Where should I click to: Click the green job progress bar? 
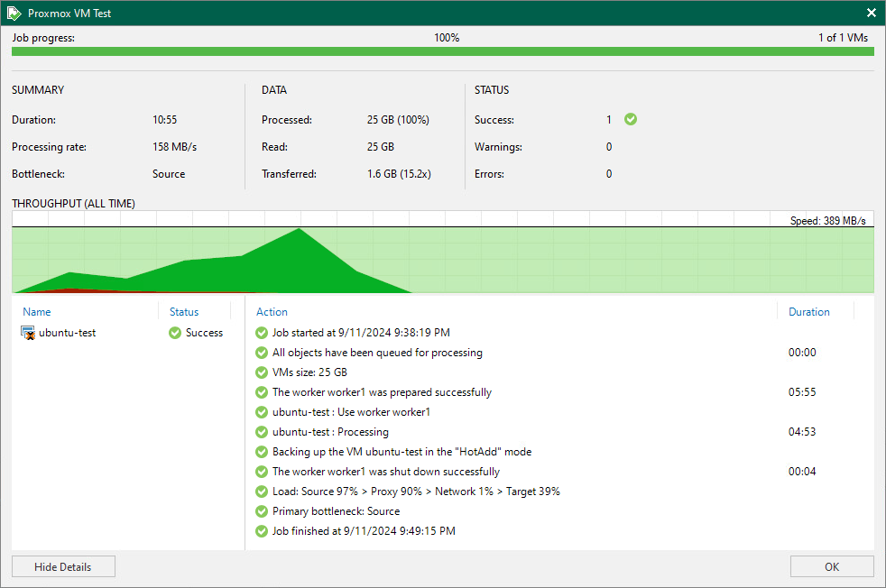tap(442, 52)
